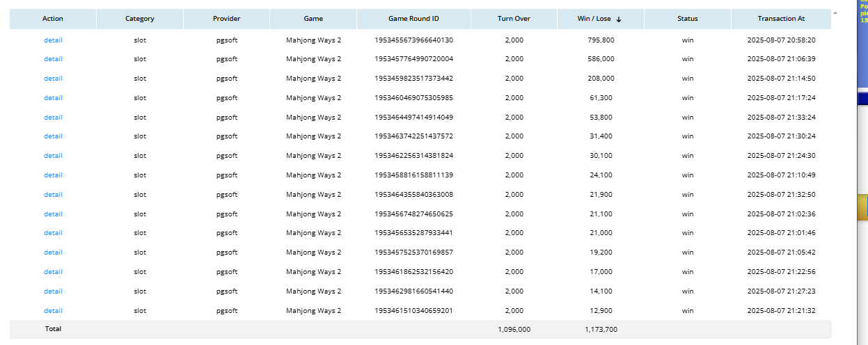Open detail for round 1953462256314381824

pos(53,156)
